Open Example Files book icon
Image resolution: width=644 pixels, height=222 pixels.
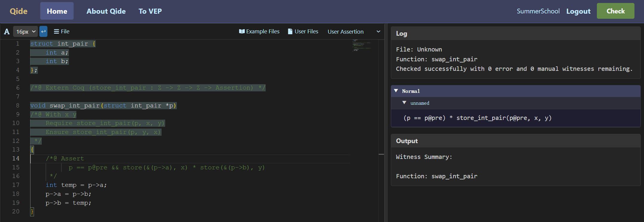click(242, 31)
